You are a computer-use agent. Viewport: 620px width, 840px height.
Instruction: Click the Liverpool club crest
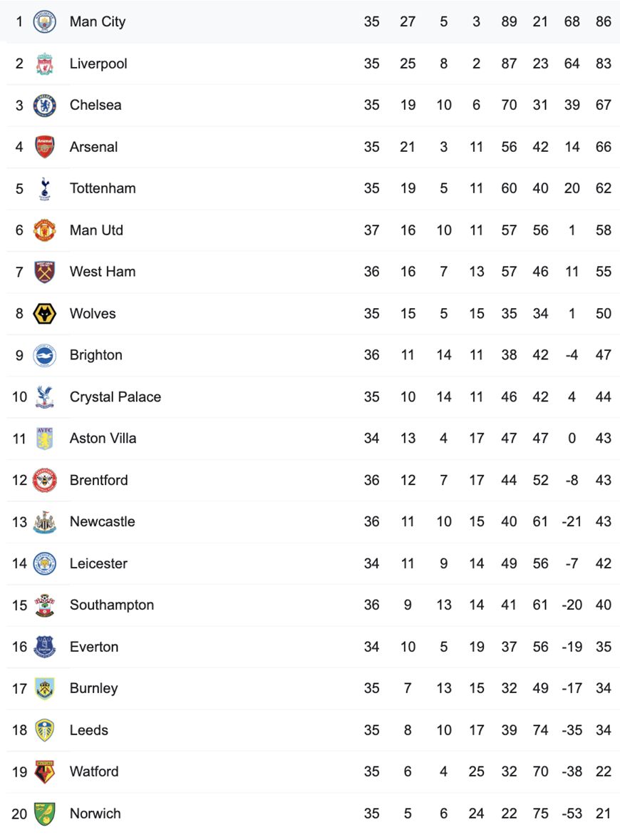[44, 63]
